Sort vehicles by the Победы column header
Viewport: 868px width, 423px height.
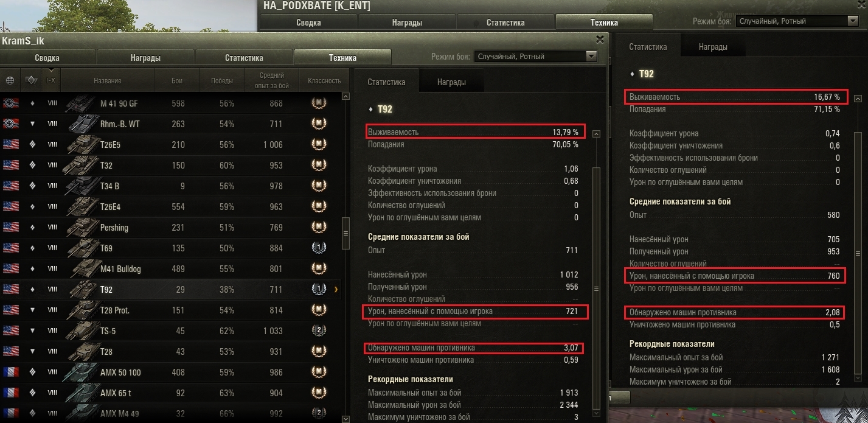click(221, 80)
